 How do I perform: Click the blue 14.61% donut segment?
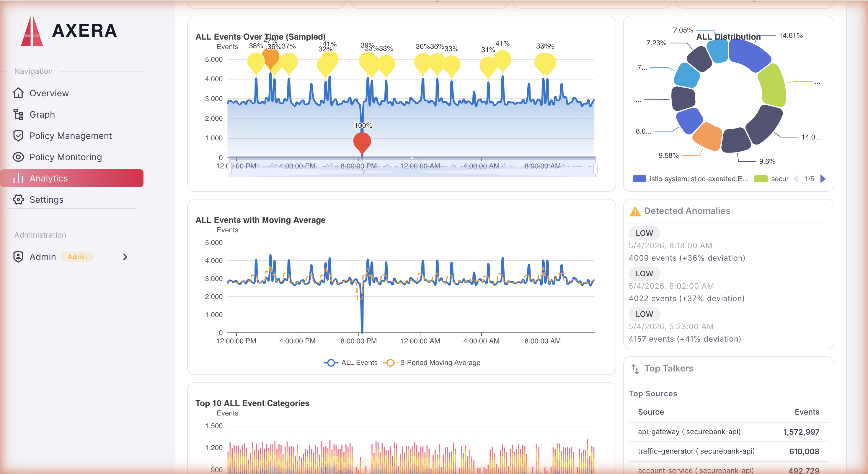coord(749,55)
